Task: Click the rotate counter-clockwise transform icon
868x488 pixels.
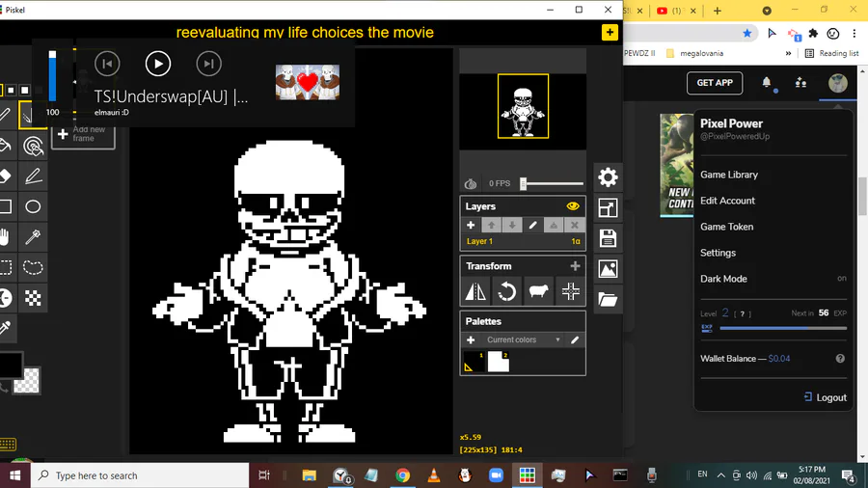Action: point(506,291)
